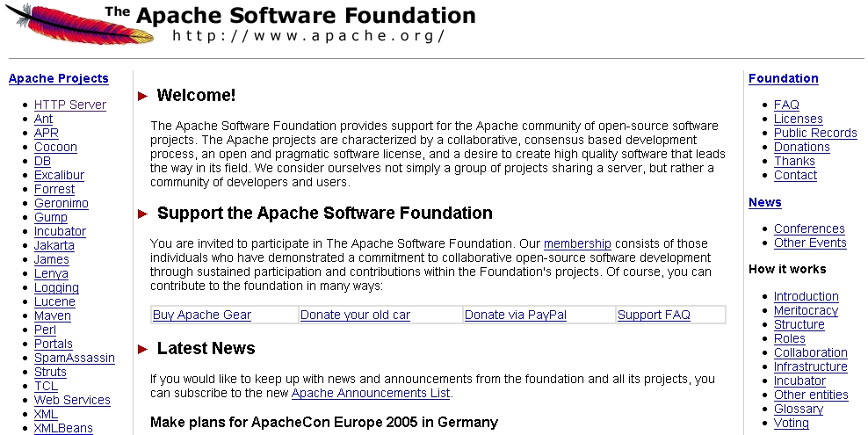Click the red arrow beside Support the Apache Software Foundation

(143, 214)
